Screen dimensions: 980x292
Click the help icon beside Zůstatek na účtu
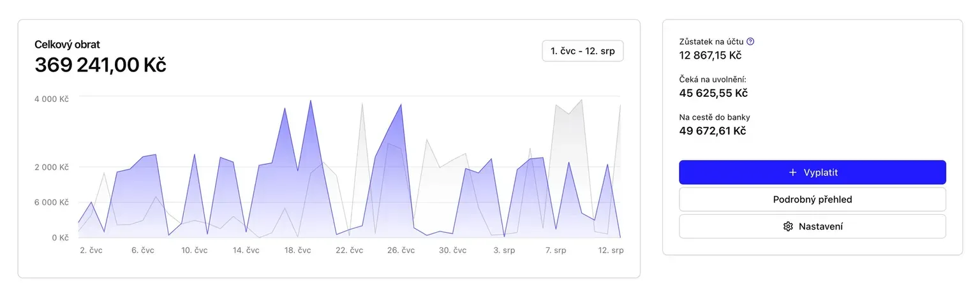[750, 41]
